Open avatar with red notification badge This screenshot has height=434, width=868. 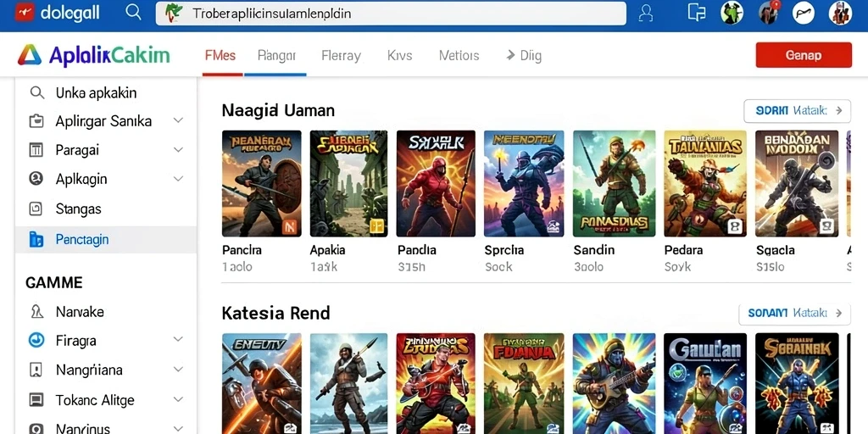[x=768, y=12]
